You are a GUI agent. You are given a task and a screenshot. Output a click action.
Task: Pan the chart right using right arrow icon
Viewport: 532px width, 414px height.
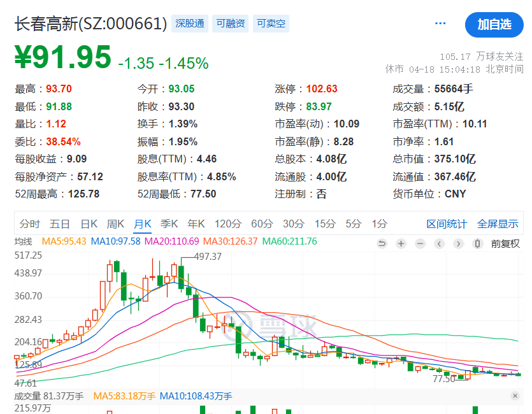click(x=458, y=244)
